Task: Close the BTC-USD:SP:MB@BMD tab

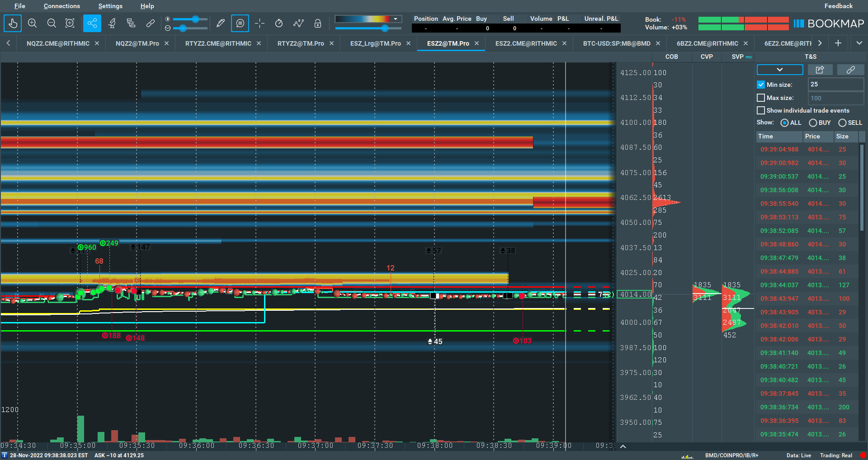Action: click(x=658, y=43)
